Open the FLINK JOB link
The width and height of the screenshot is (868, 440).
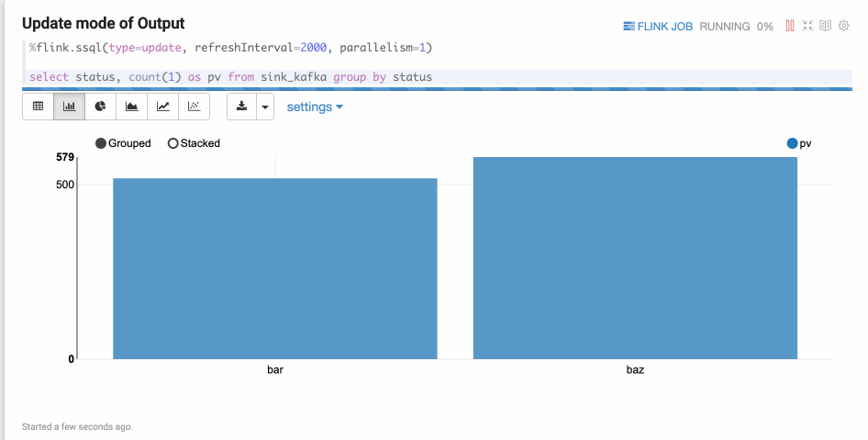pos(658,27)
